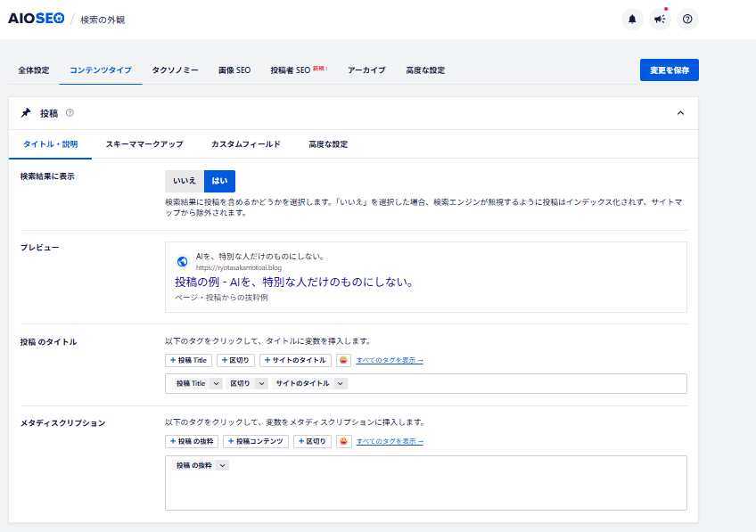
Task: Click the AIOSEO logo
Action: point(37,19)
